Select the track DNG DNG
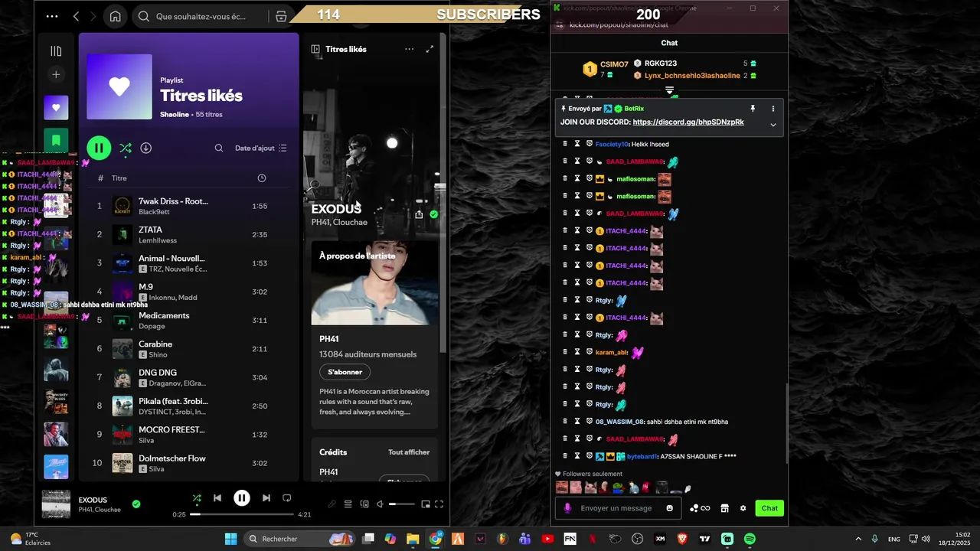The height and width of the screenshot is (551, 980). [188, 377]
